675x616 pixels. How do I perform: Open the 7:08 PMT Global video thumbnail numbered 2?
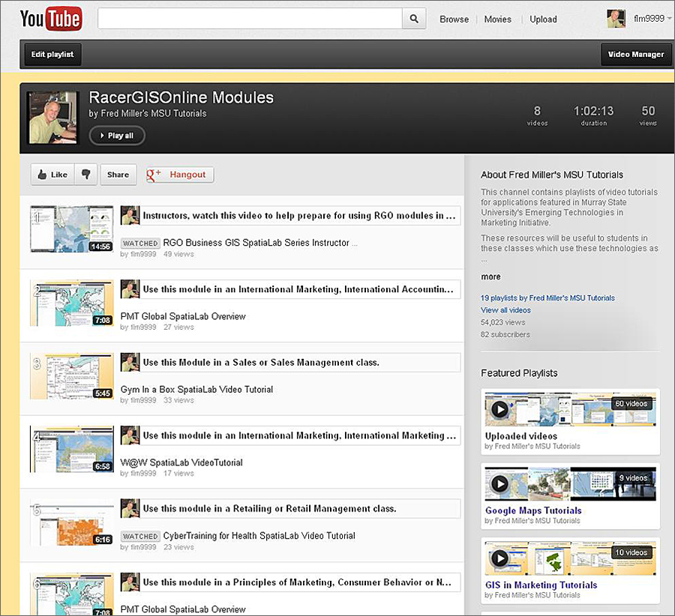pos(72,303)
